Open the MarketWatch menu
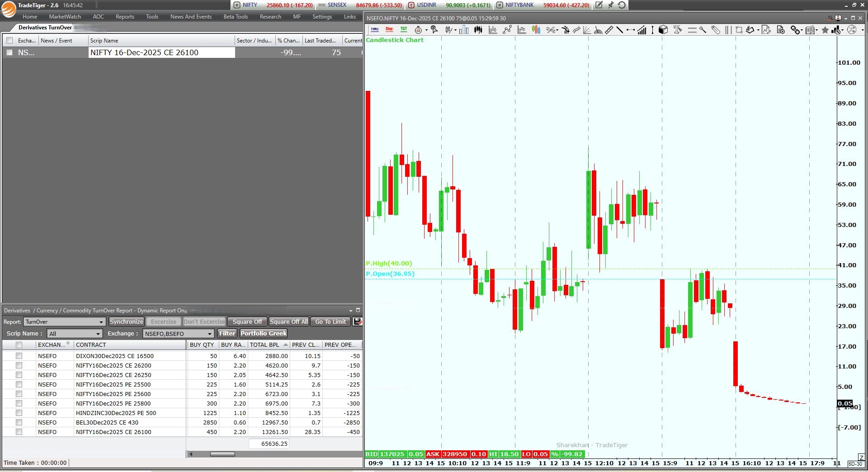 pyautogui.click(x=65, y=17)
